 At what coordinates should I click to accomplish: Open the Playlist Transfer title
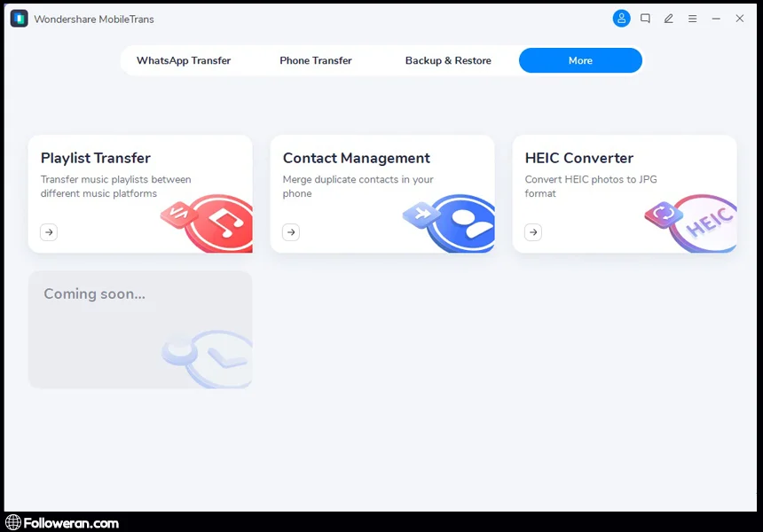tap(96, 159)
